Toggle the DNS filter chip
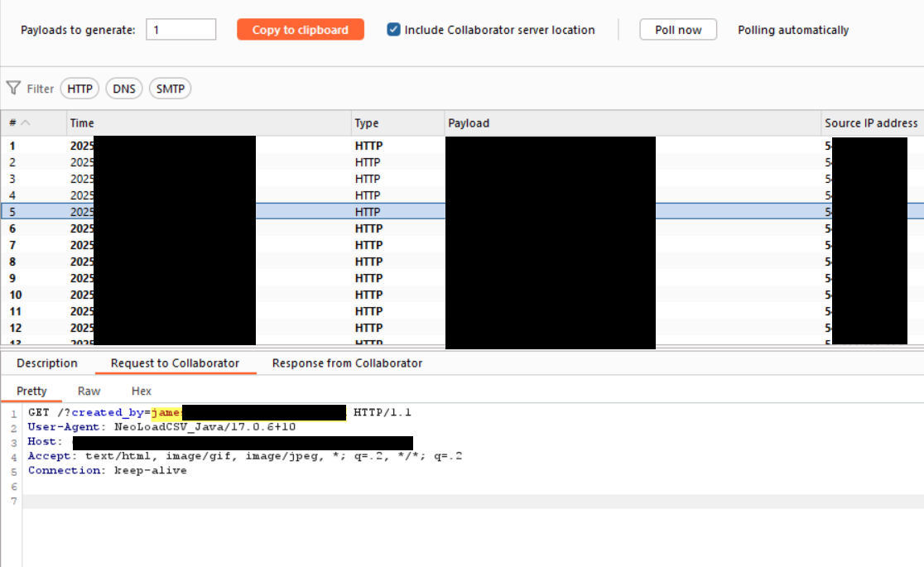This screenshot has width=924, height=567. click(x=124, y=89)
